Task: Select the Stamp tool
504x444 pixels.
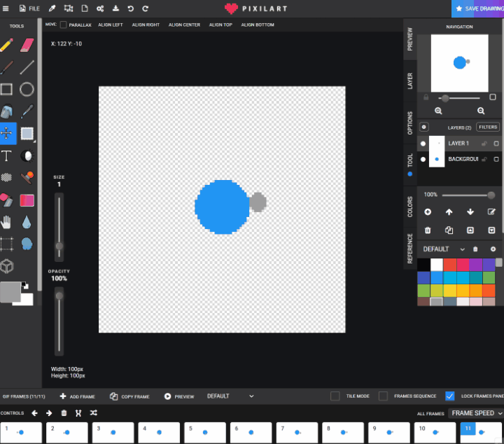Action: point(27,177)
